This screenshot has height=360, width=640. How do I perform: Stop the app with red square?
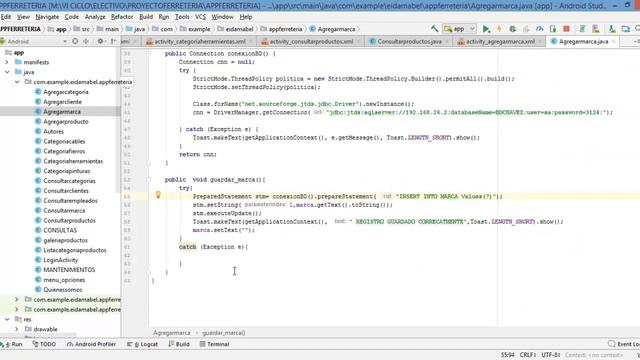click(566, 29)
